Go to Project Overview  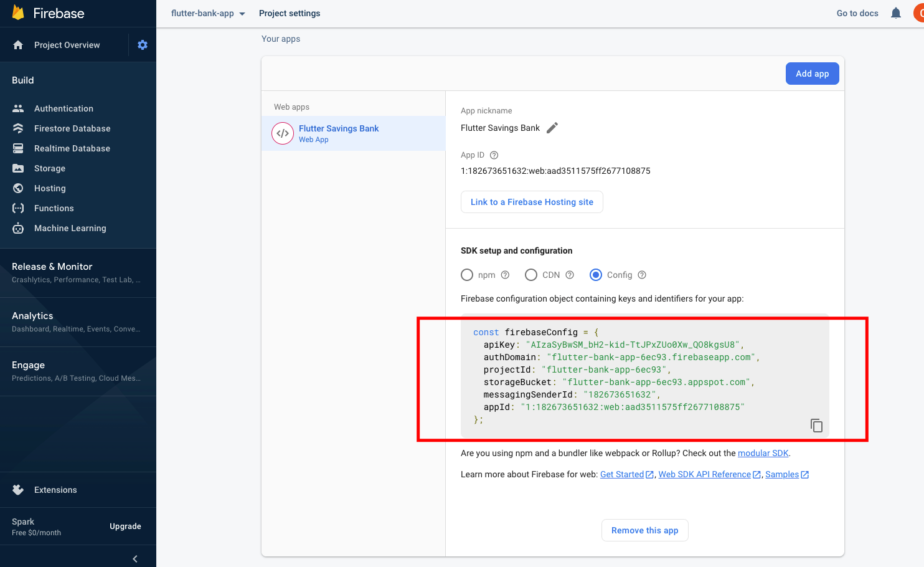(x=67, y=45)
